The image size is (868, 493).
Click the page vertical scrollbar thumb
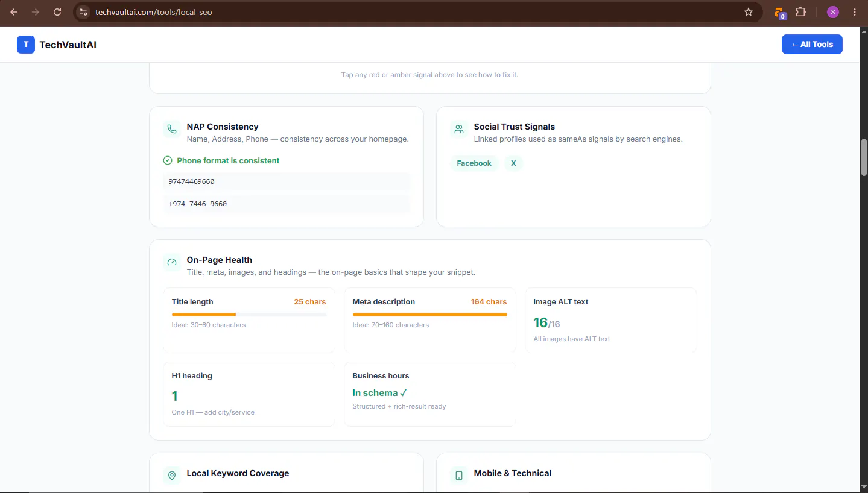coord(864,157)
